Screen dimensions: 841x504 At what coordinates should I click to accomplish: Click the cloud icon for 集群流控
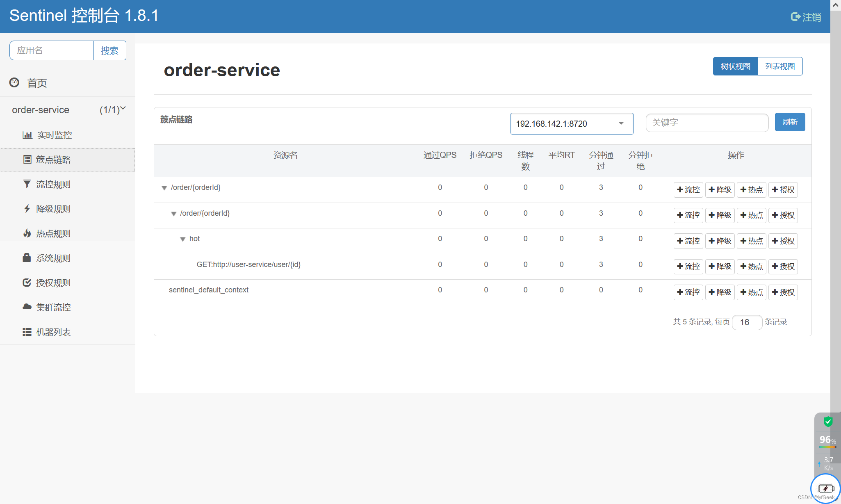(27, 307)
